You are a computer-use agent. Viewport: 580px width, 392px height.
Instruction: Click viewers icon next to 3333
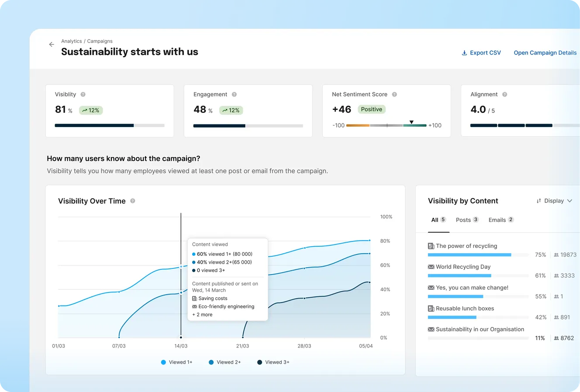point(556,276)
